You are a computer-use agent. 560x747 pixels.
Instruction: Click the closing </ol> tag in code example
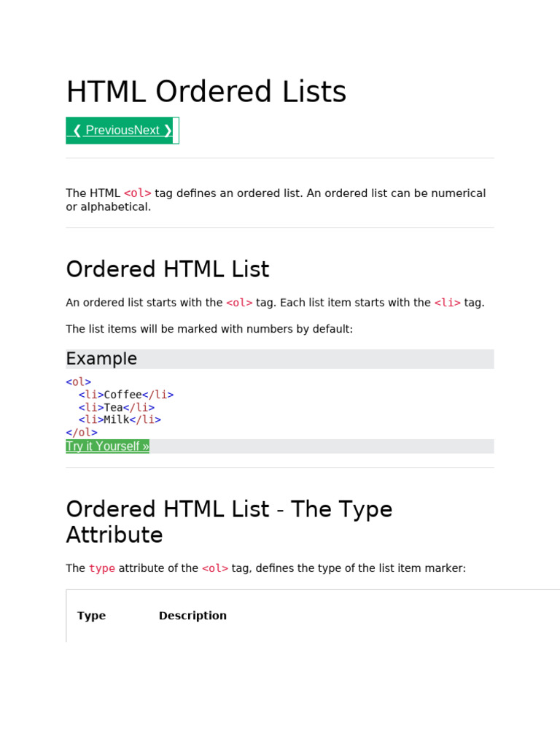[82, 433]
